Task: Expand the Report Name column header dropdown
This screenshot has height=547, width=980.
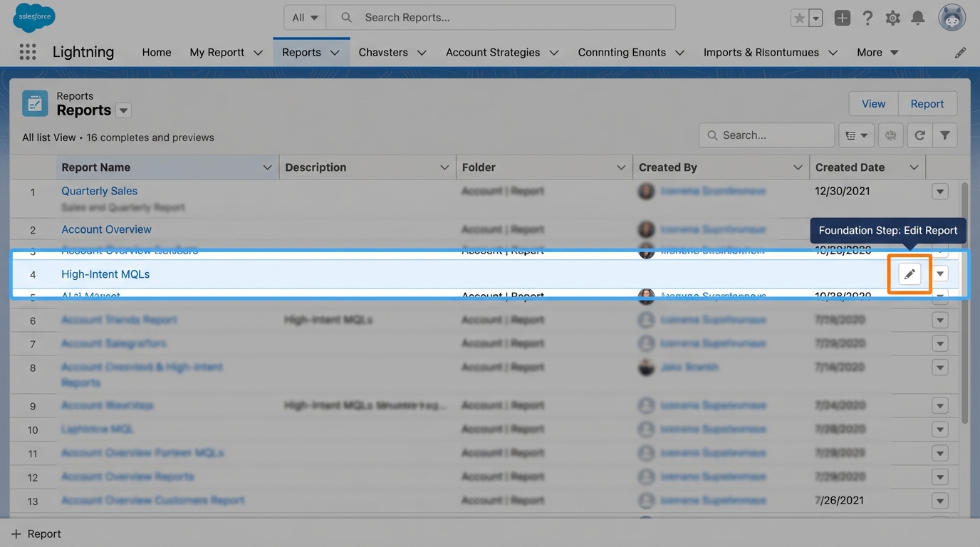Action: pyautogui.click(x=267, y=167)
